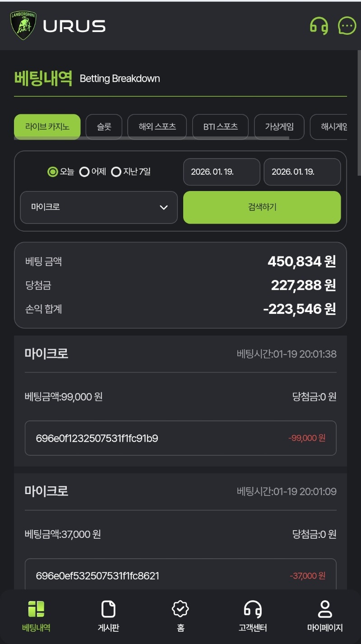Image resolution: width=361 pixels, height=644 pixels.
Task: Expand the 마이크로 provider dropdown
Action: click(x=99, y=207)
